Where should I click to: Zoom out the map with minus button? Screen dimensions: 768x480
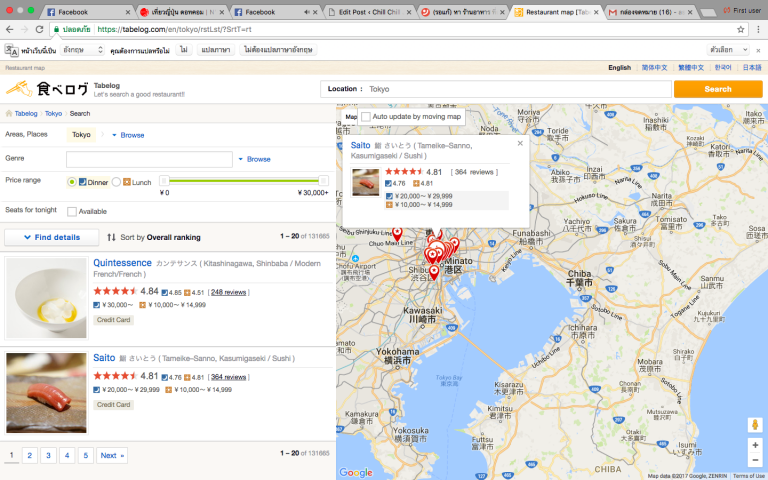tap(755, 461)
